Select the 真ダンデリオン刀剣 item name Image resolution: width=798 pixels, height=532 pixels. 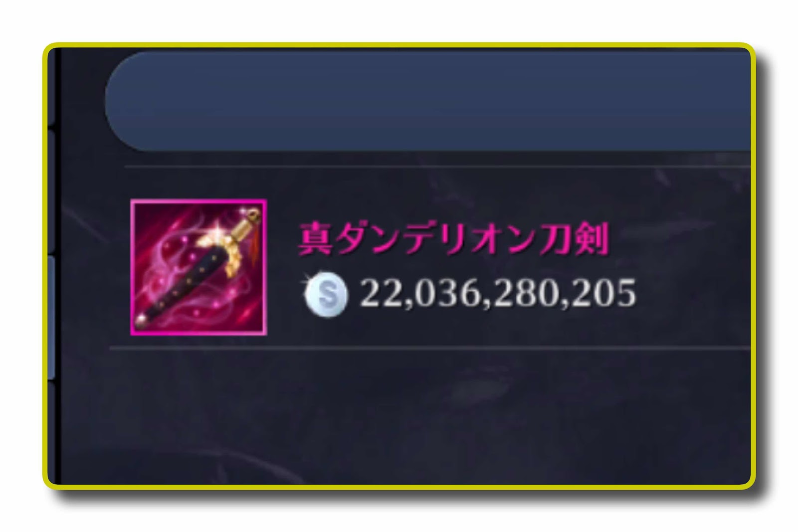(453, 239)
